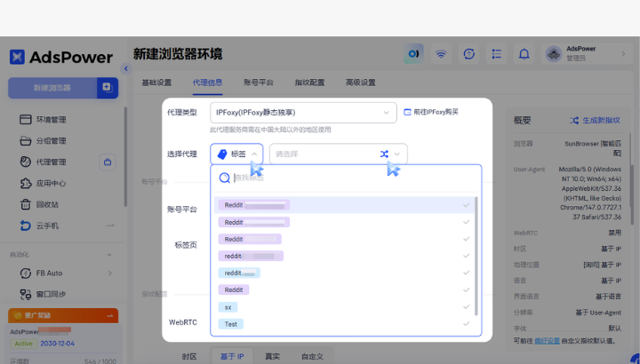Viewport: 640px width, 364px height.
Task: Click the magnifier icon in tag search
Action: (225, 178)
